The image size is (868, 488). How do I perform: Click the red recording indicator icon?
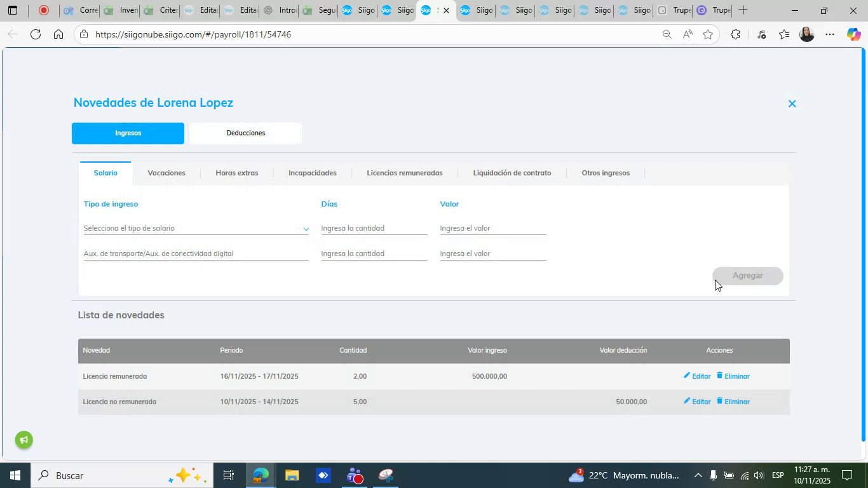(44, 10)
